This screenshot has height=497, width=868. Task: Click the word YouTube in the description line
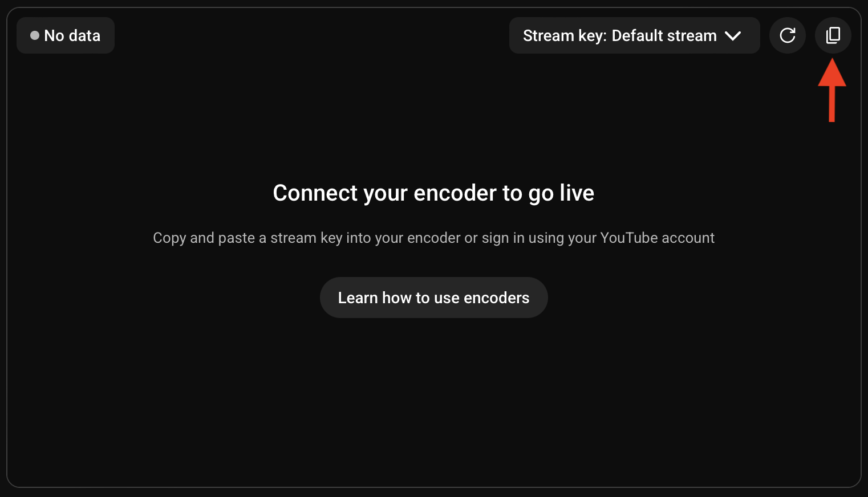click(629, 238)
